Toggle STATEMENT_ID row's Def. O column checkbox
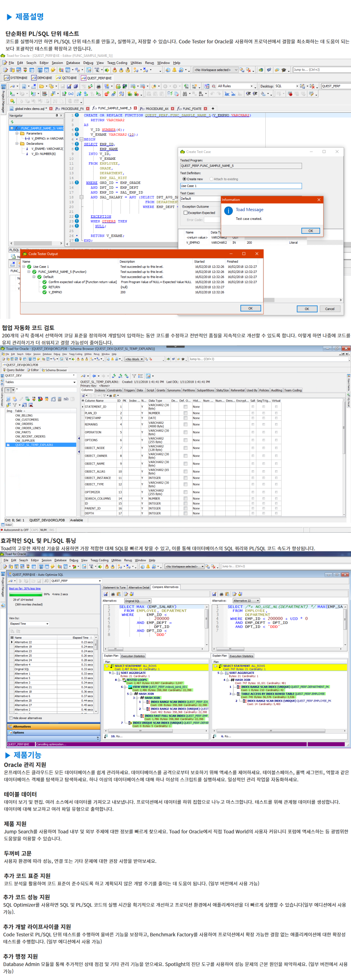 (x=186, y=407)
